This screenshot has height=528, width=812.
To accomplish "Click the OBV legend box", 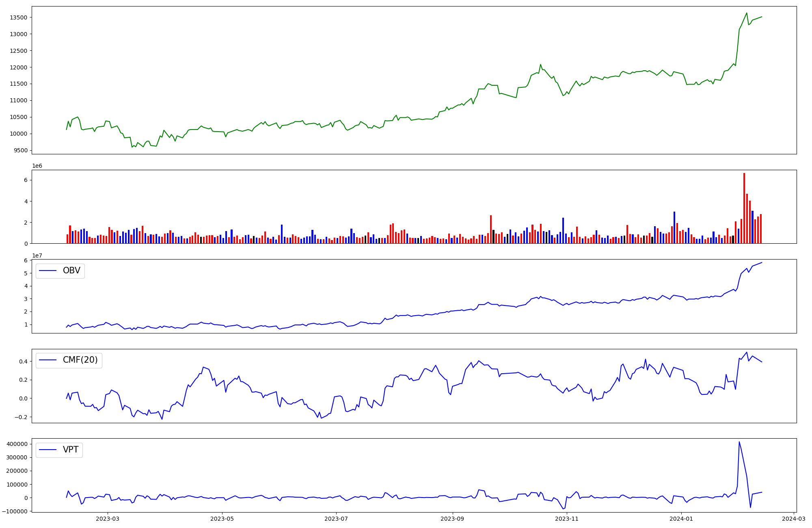I will (60, 271).
